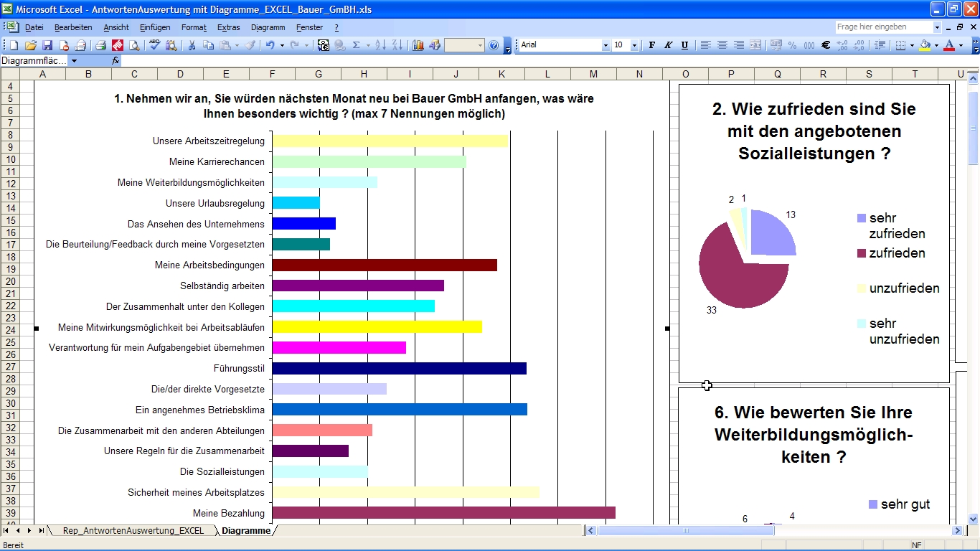Open the Diagramm menu
This screenshot has width=980, height=551.
pyautogui.click(x=268, y=27)
